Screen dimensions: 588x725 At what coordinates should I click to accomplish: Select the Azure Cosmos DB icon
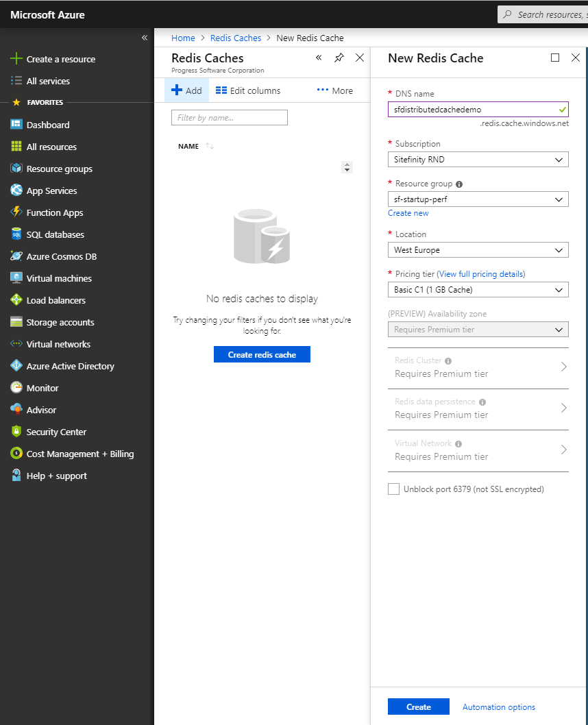click(15, 256)
